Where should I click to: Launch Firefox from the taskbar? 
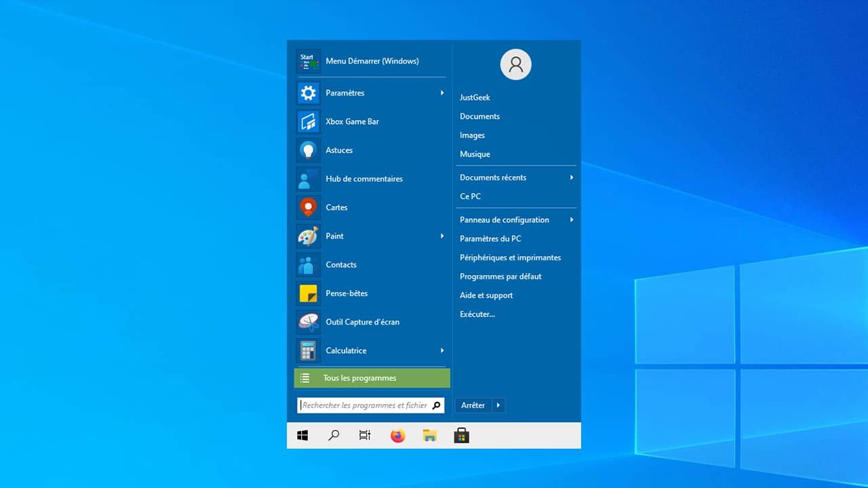[398, 436]
